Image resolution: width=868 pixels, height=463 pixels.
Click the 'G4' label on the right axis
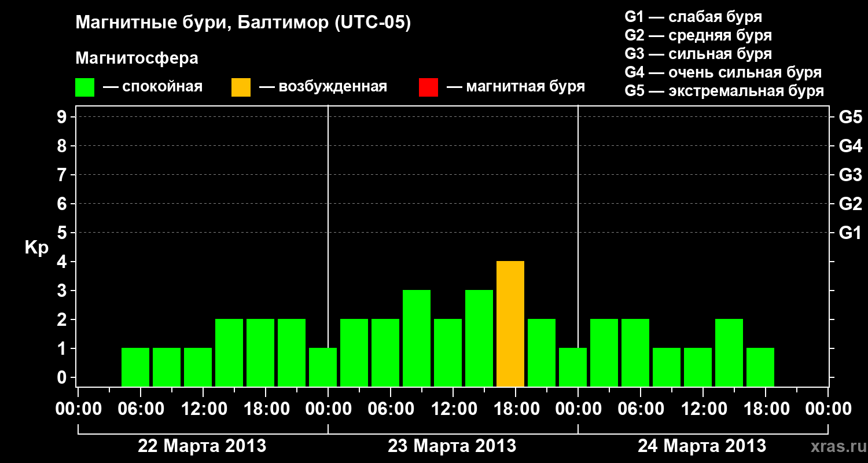[850, 146]
